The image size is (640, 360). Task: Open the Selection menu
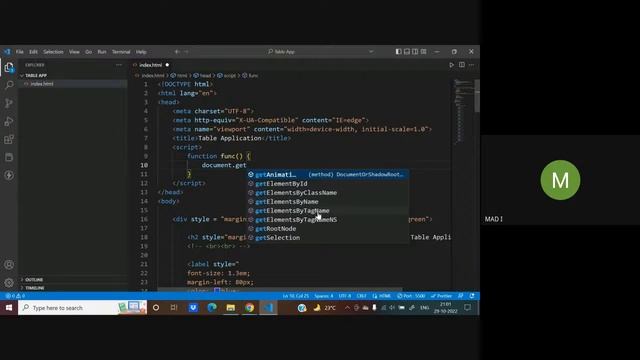click(53, 52)
